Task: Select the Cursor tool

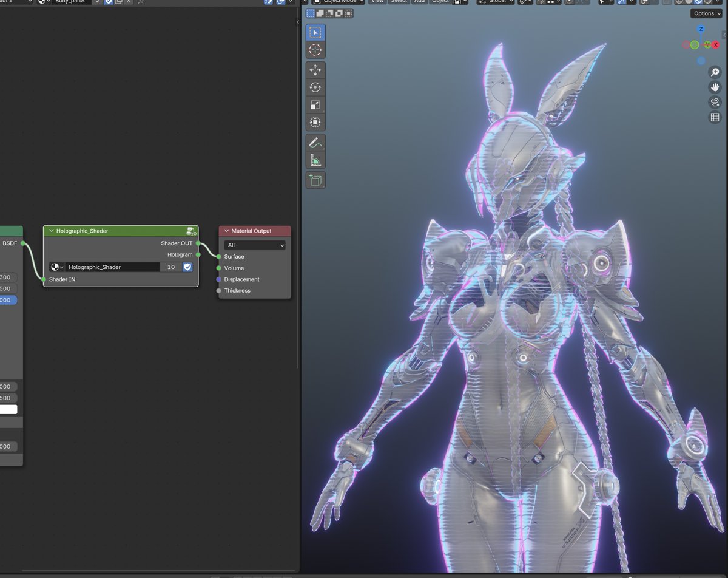Action: (x=315, y=50)
